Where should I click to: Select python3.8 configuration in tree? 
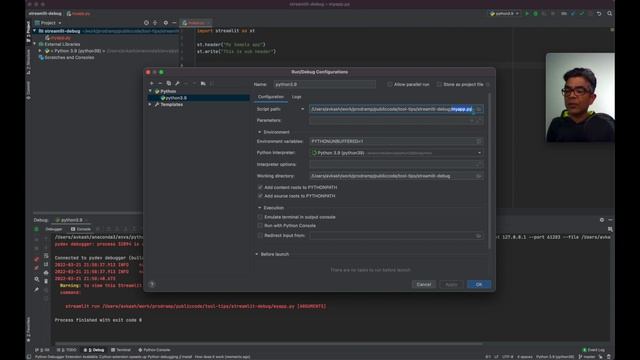point(199,98)
